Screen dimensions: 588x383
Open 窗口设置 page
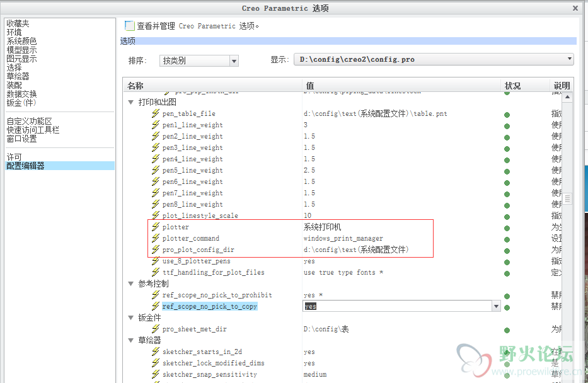click(21, 139)
